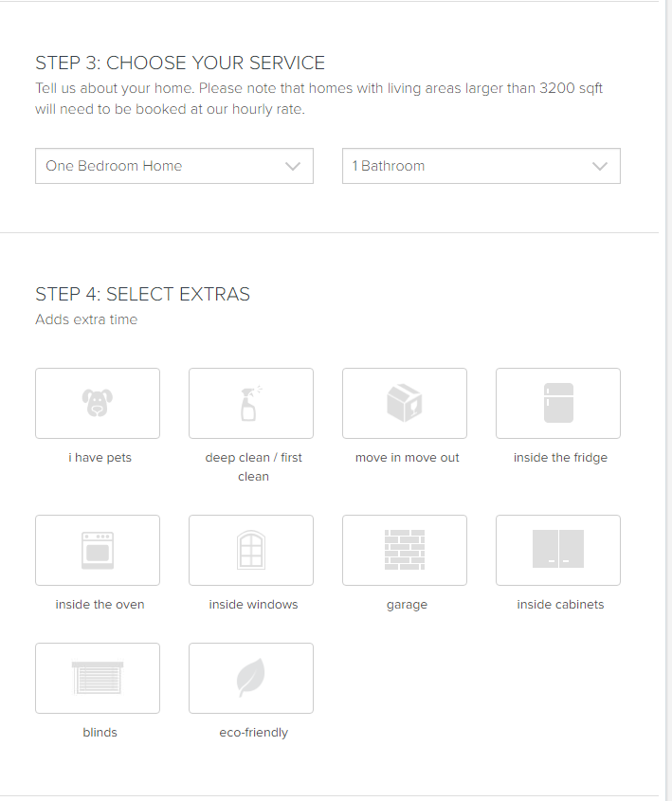This screenshot has height=801, width=672.
Task: Toggle the "i have pets" label
Action: [100, 457]
